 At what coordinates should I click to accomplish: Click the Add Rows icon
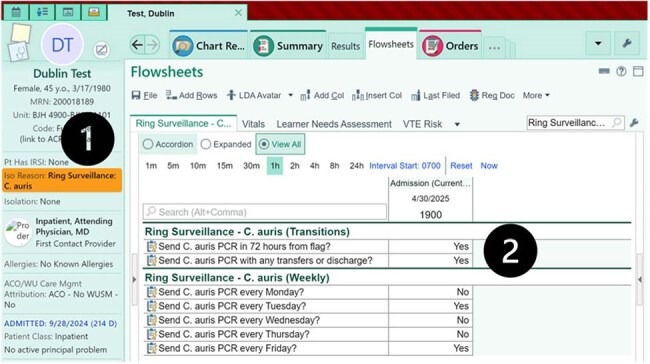(171, 95)
